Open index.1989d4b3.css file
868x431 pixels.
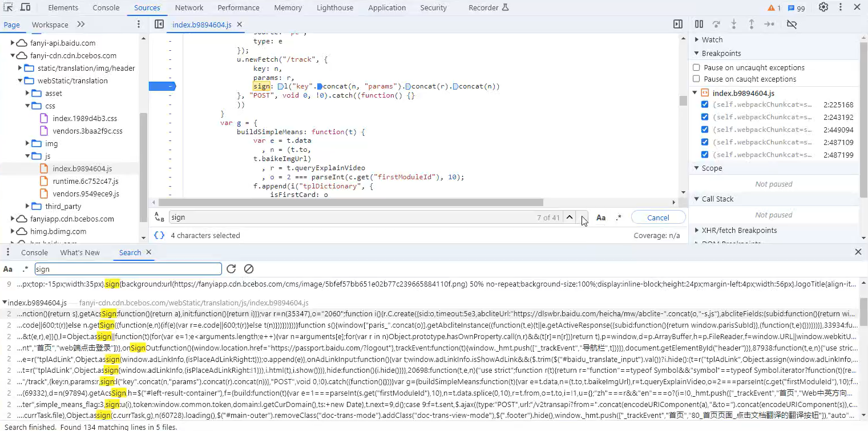(85, 118)
